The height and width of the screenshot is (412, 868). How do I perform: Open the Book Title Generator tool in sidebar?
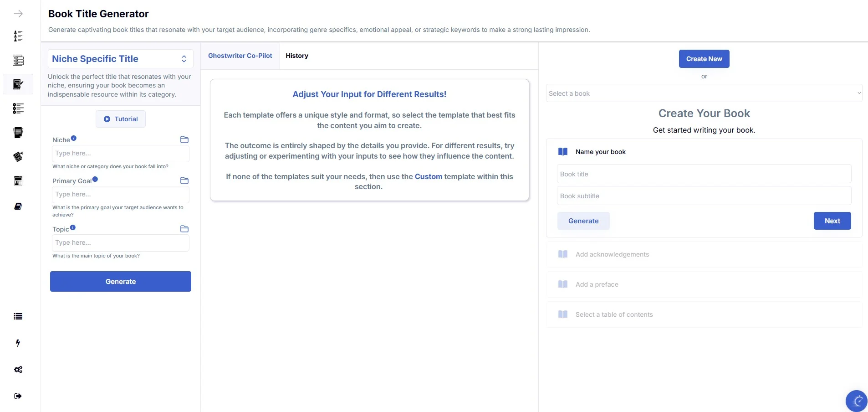18,84
